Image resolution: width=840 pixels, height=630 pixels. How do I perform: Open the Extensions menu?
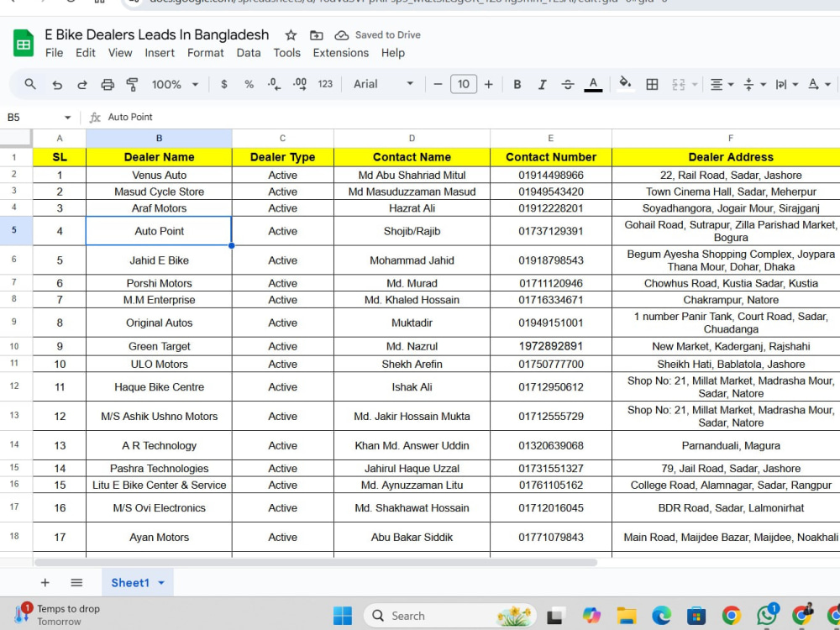341,53
